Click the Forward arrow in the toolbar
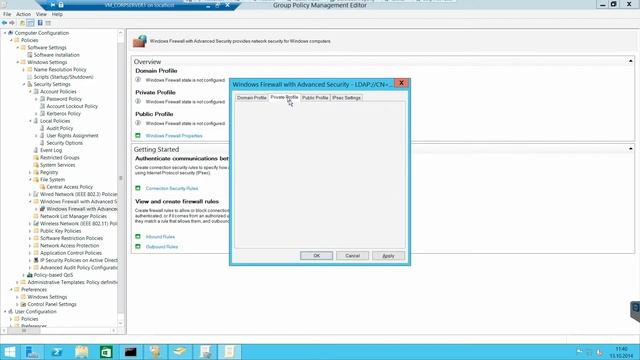640x360 pixels. [12, 23]
